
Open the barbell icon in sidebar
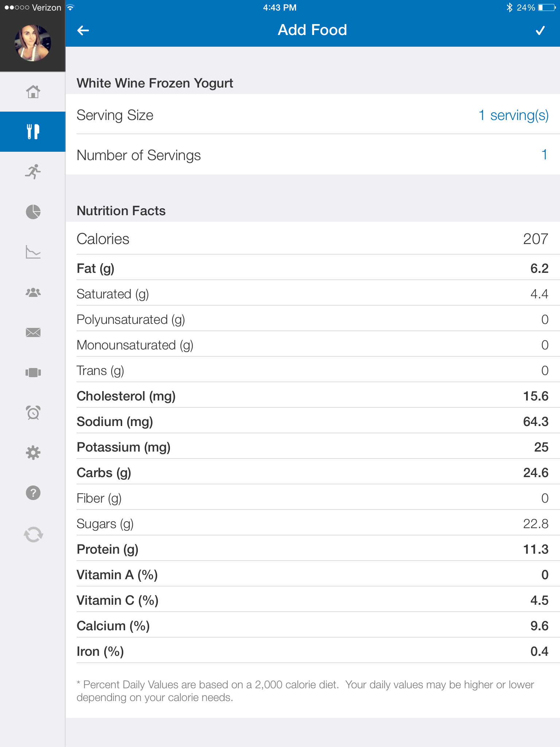click(33, 372)
